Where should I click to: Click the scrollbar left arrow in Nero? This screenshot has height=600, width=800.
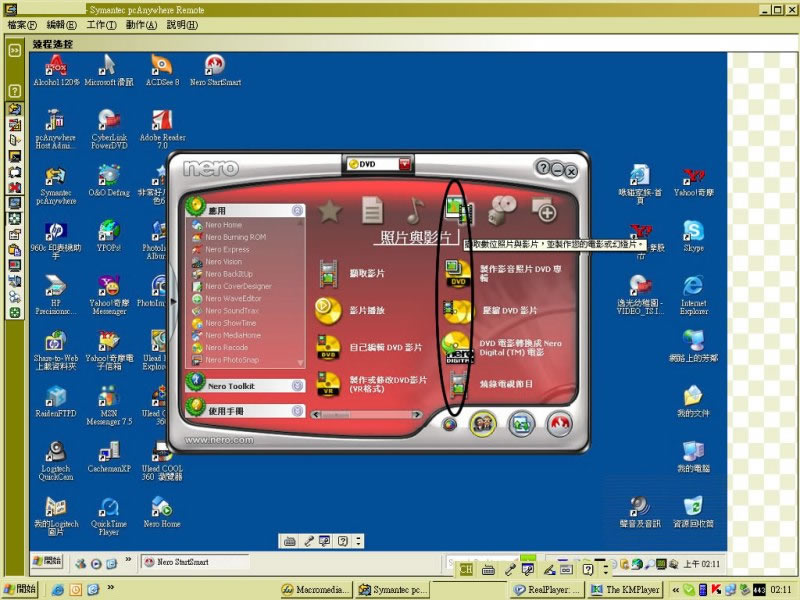pyautogui.click(x=316, y=415)
